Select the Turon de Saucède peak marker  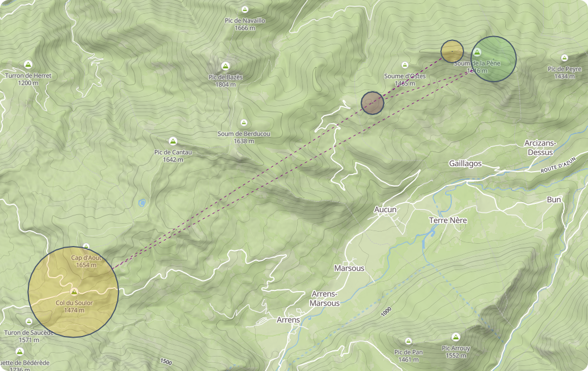pos(29,322)
